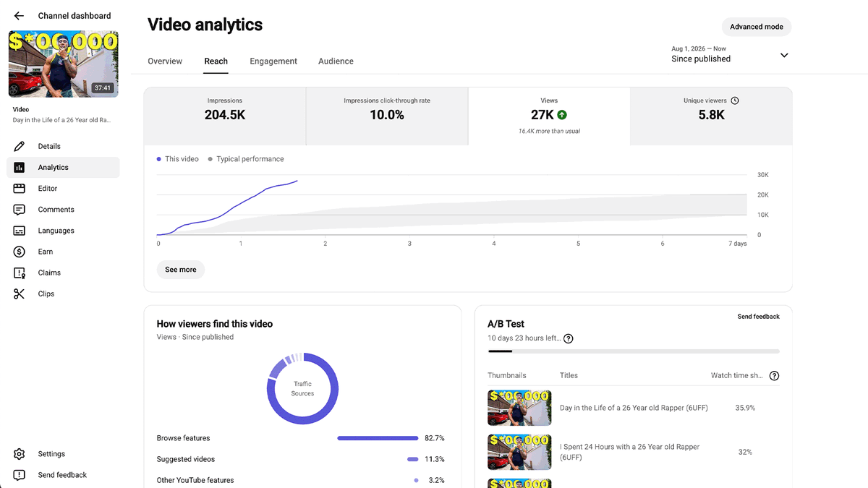Open the Earn sidebar label
Image resolution: width=868 pixels, height=488 pixels.
click(46, 252)
